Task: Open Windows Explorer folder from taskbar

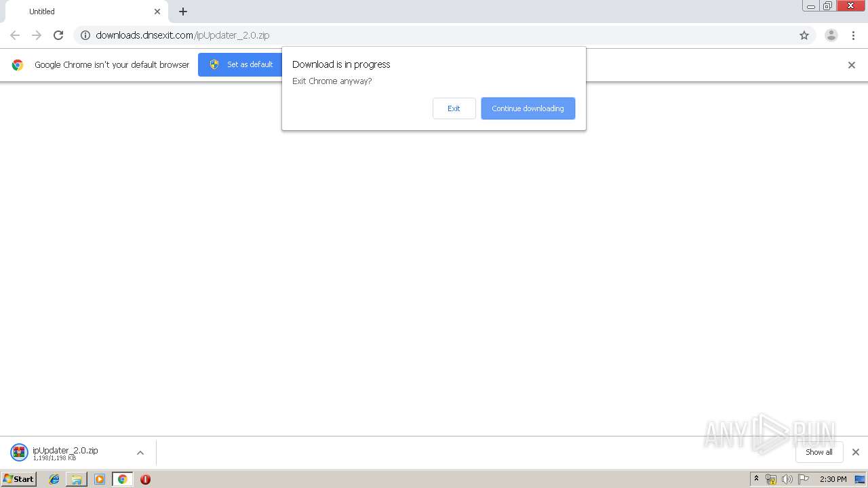Action: coord(77,479)
